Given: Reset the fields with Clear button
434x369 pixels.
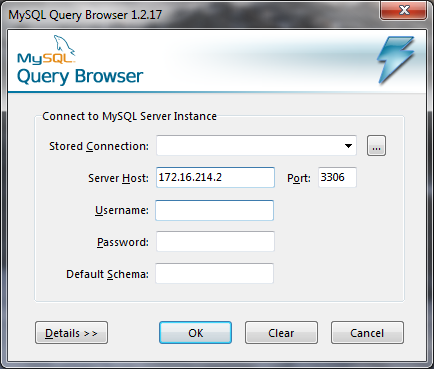Looking at the screenshot, I should point(281,333).
